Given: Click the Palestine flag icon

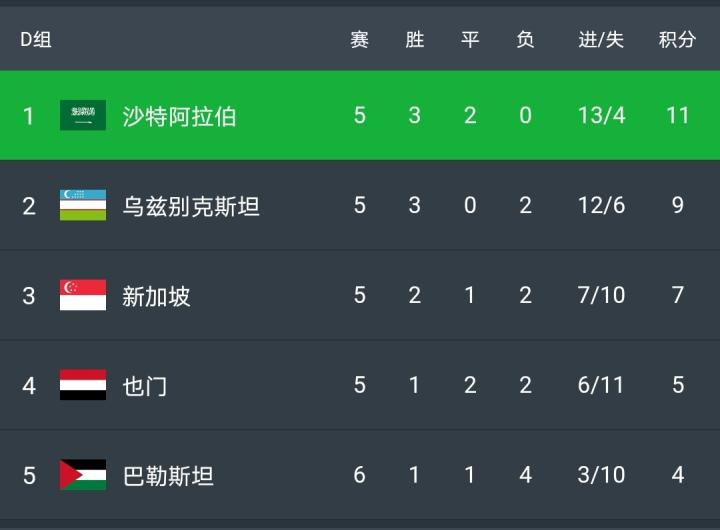Looking at the screenshot, I should coord(83,475).
